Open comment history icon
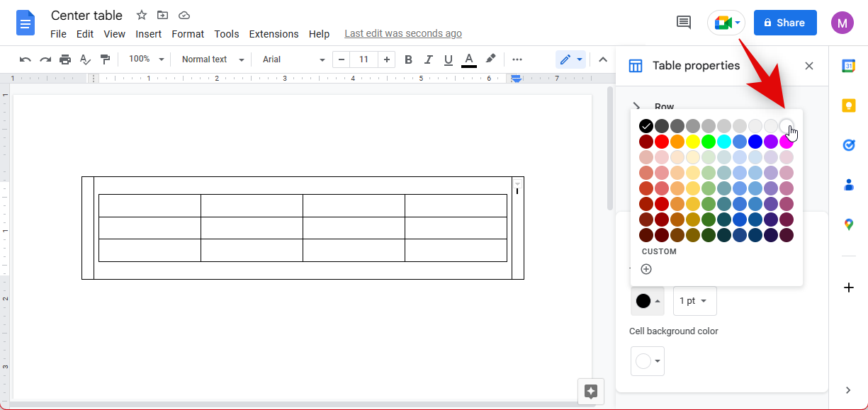The height and width of the screenshot is (410, 868). click(x=684, y=23)
